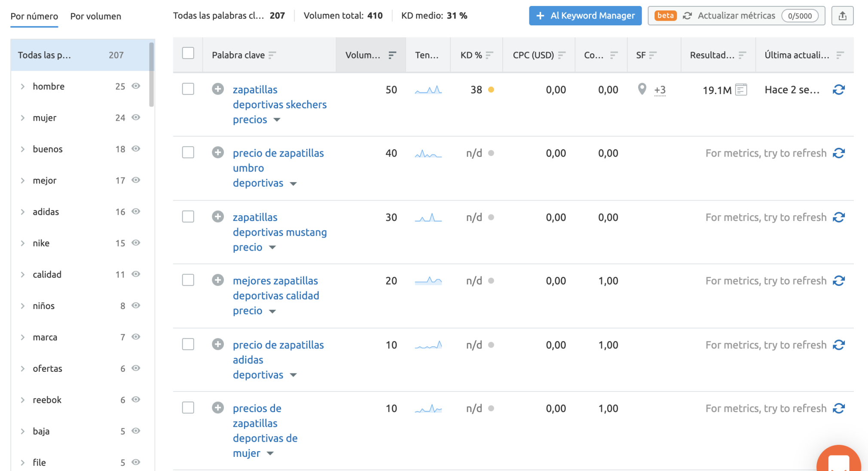Open dropdown arrow beside 'precios de zapatillas deportivas de mujer'
The height and width of the screenshot is (471, 868).
pos(270,453)
